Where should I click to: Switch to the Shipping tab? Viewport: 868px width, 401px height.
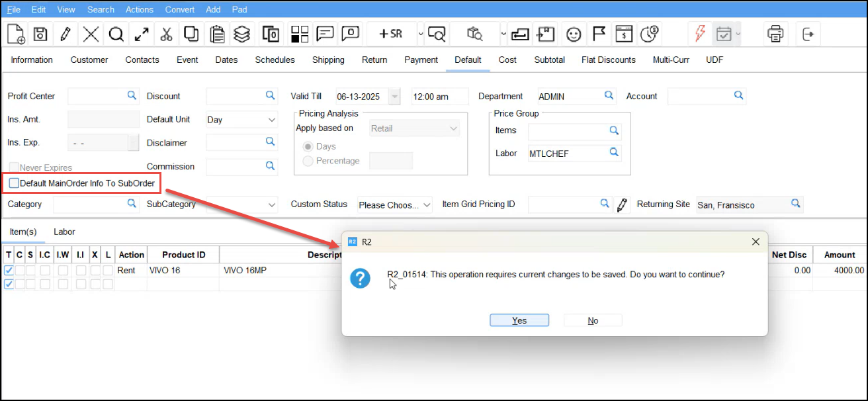coord(328,60)
